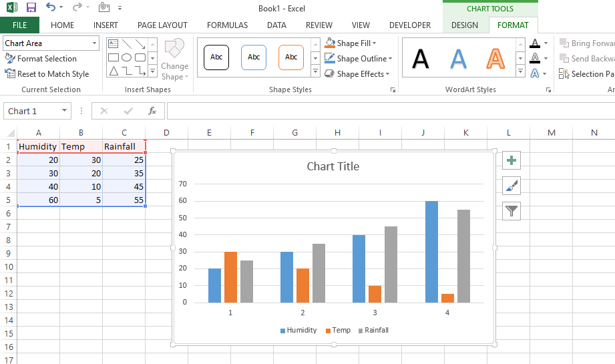Click the Save icon in quick access toolbar
The width and height of the screenshot is (615, 364).
31,7
